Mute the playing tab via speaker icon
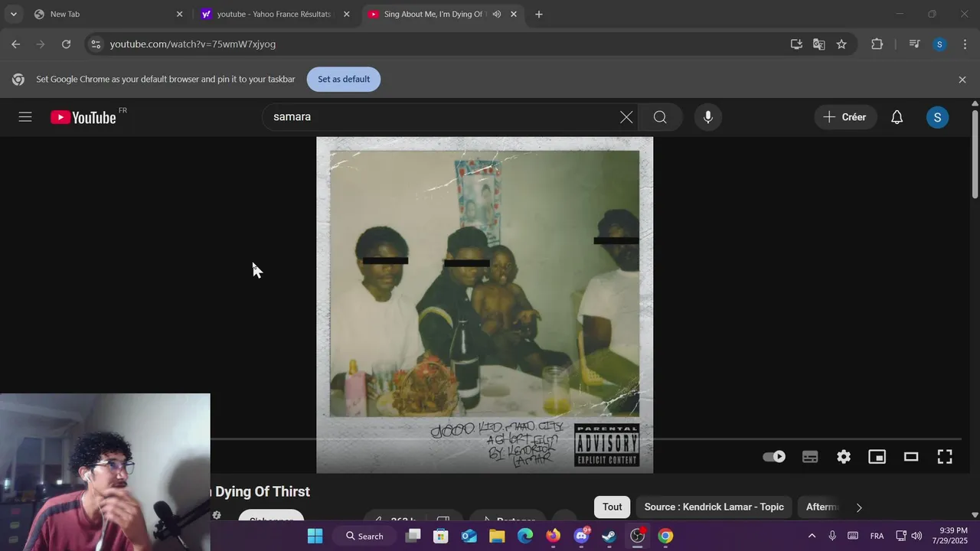This screenshot has width=980, height=551. pos(497,14)
